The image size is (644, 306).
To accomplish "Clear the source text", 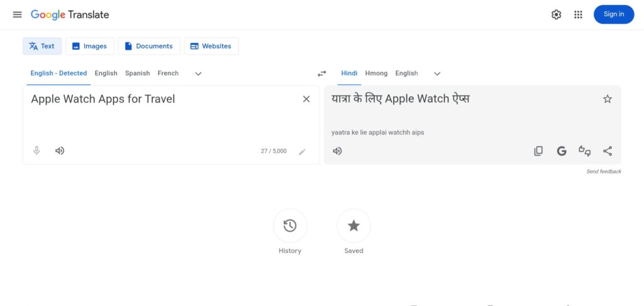I will click(x=306, y=99).
